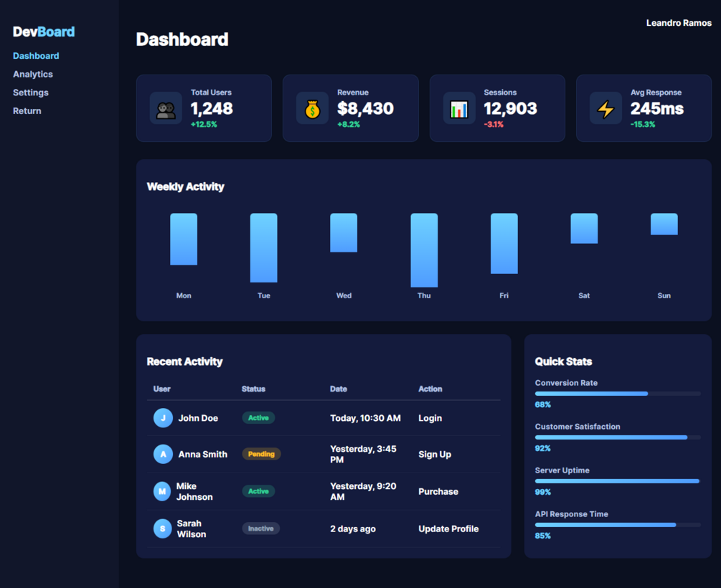Click the Date column header

(x=339, y=389)
